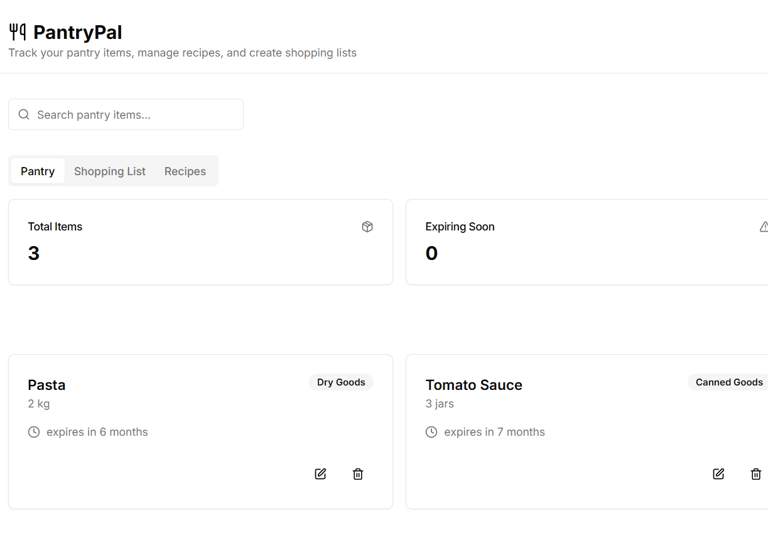Click the PantryPal fork and knife logo
The height and width of the screenshot is (550, 768).
[18, 32]
